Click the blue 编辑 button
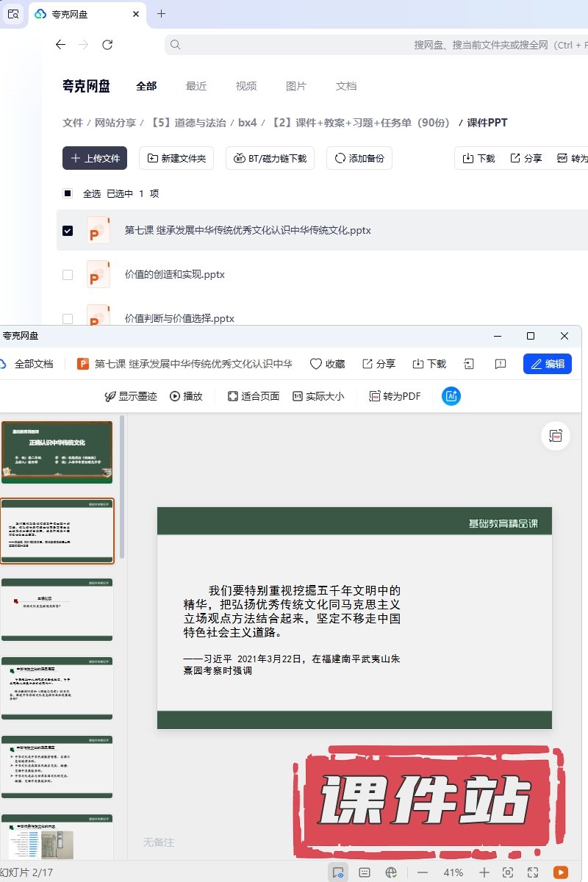The width and height of the screenshot is (588, 882). tap(547, 364)
